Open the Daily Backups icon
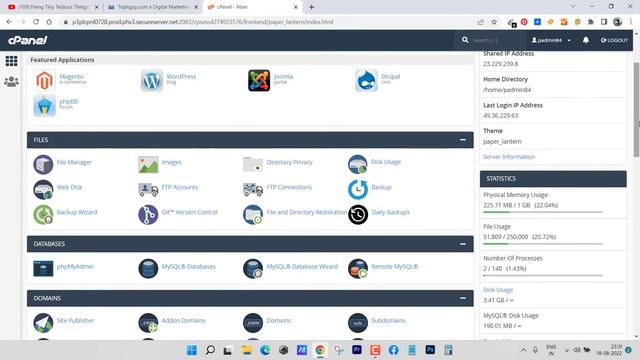Screen dimensions: 640x360 click(x=358, y=214)
